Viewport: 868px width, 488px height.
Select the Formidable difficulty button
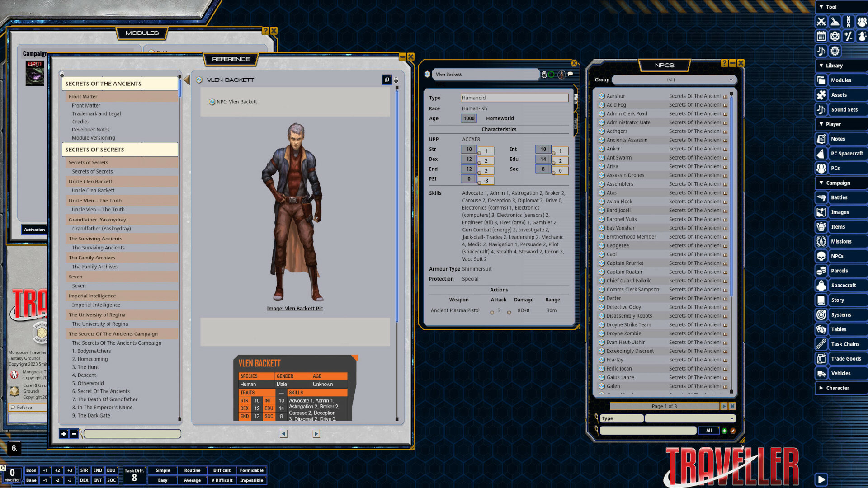[x=252, y=470]
